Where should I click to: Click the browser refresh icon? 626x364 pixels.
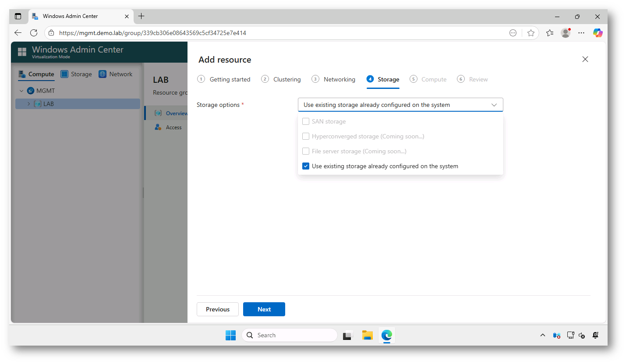[34, 33]
